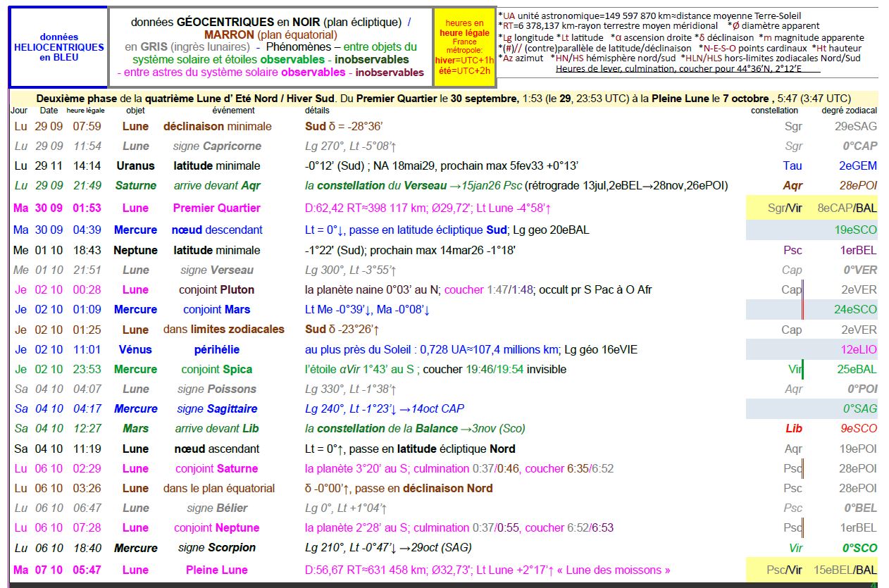Click the yellow "8eCAP/BAL" zodiac cell
Viewport: 889px width, 588px height.
coord(847,208)
